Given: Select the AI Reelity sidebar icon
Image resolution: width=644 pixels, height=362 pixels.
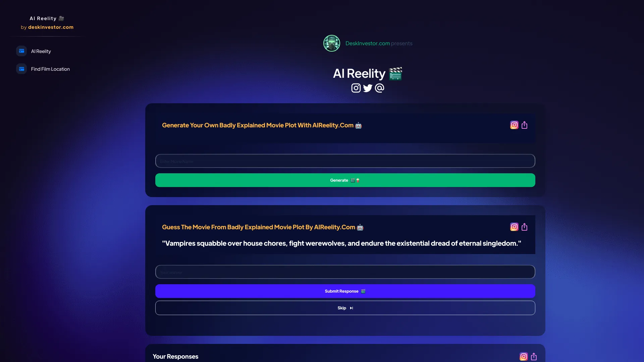Looking at the screenshot, I should [21, 51].
